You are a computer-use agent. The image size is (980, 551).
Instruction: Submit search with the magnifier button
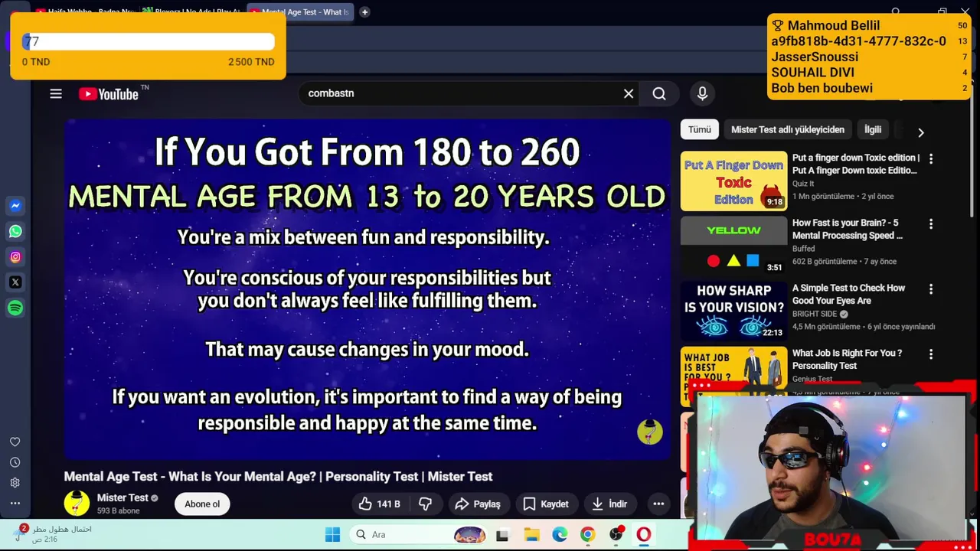coord(659,93)
